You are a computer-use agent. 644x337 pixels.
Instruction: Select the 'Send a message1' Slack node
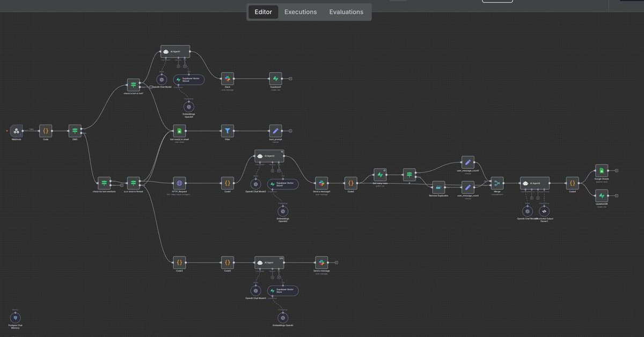tap(321, 183)
